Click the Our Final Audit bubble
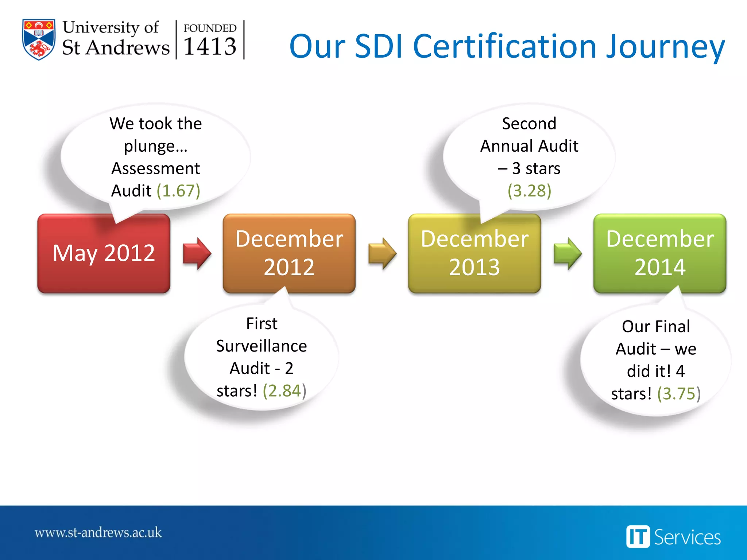 [655, 359]
